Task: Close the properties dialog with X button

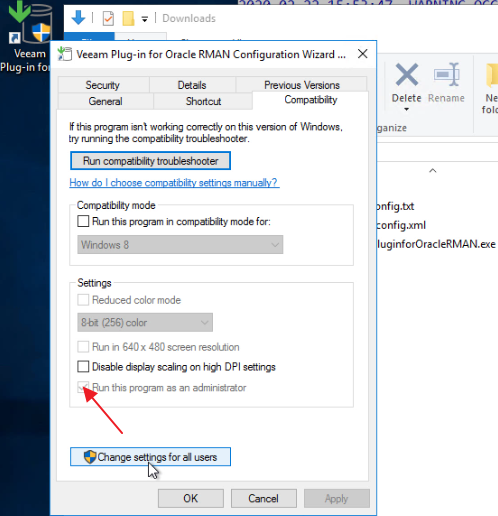Action: coord(363,54)
